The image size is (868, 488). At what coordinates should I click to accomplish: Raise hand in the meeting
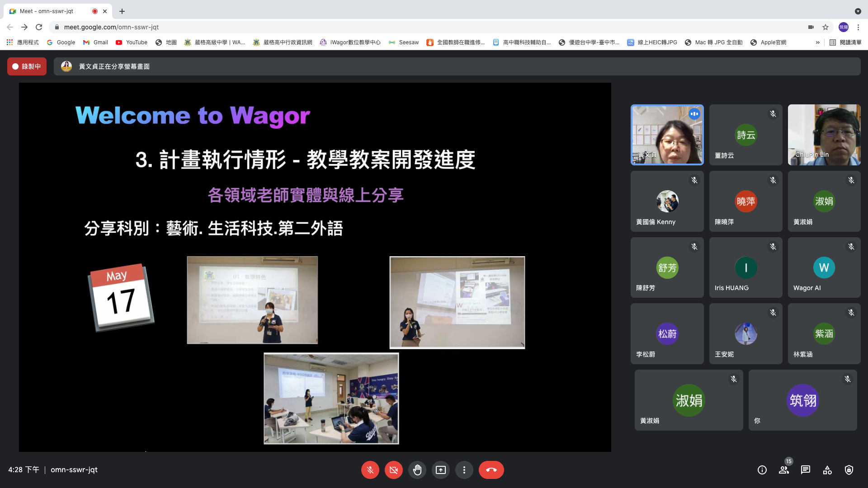pos(417,470)
